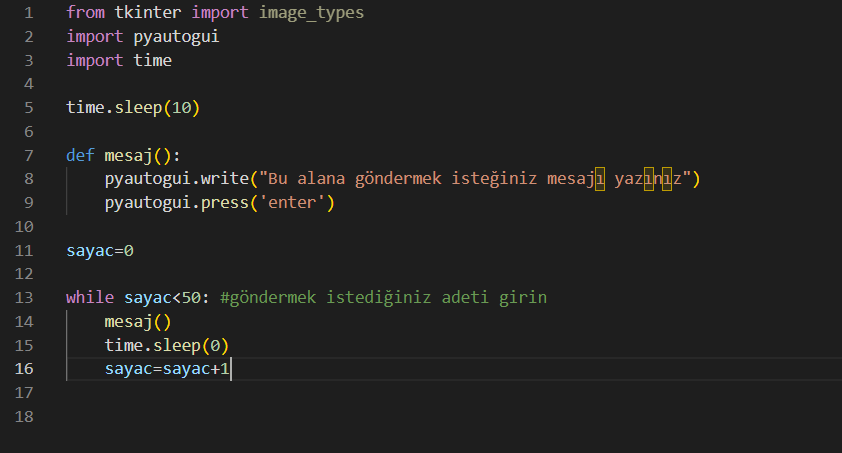Click the while keyword on line 13
842x453 pixels.
90,297
